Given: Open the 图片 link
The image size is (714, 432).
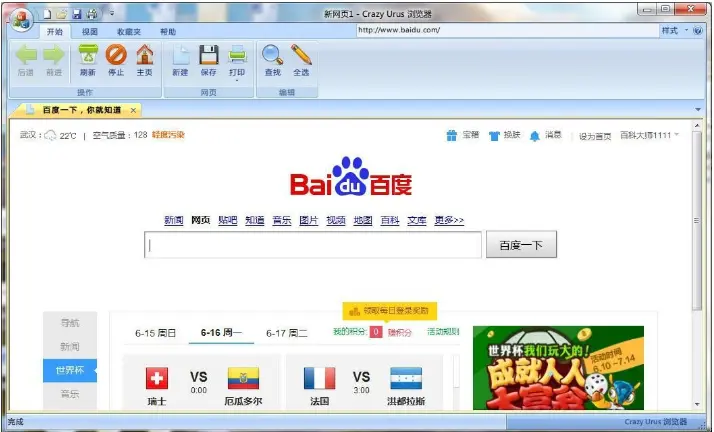Looking at the screenshot, I should coord(309,220).
